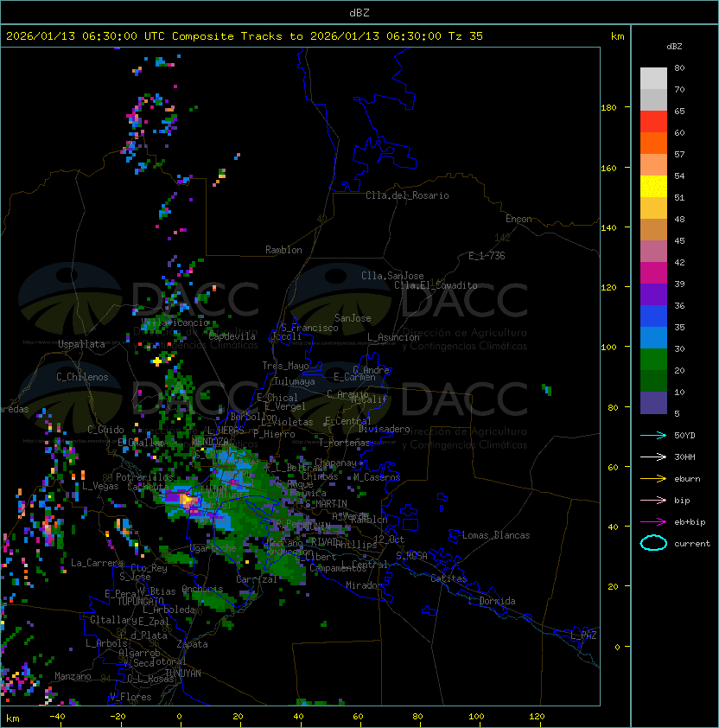Click the Potrerillos place label

click(144, 477)
